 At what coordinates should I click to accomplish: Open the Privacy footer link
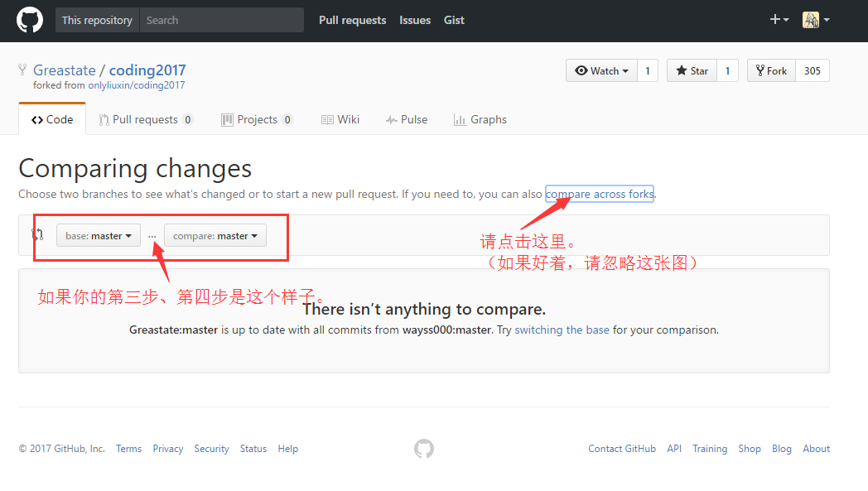(168, 449)
